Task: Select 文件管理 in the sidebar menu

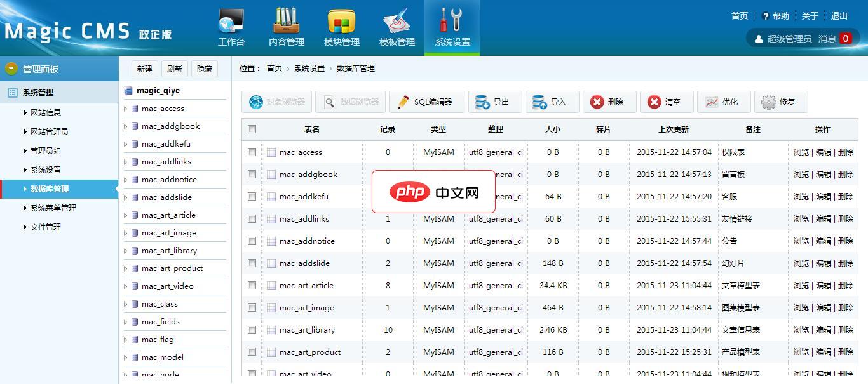Action: pyautogui.click(x=46, y=227)
